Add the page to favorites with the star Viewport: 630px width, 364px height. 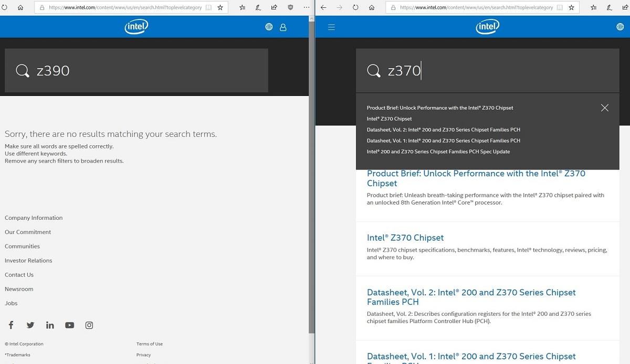(x=220, y=7)
